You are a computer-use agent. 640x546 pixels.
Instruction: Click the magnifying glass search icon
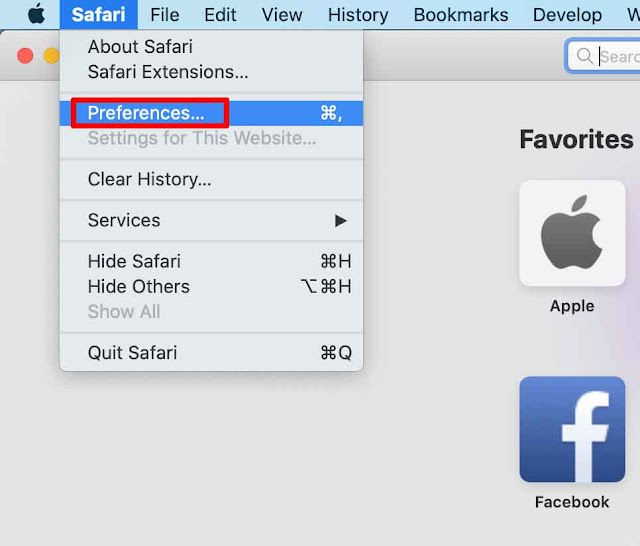tap(585, 57)
